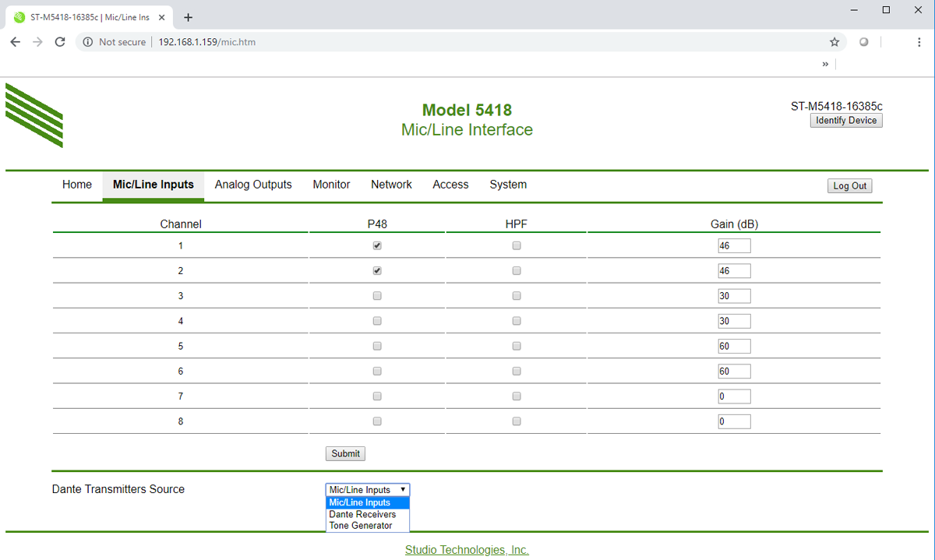The width and height of the screenshot is (935, 560).
Task: Click channel 7 gain input field
Action: click(x=734, y=396)
